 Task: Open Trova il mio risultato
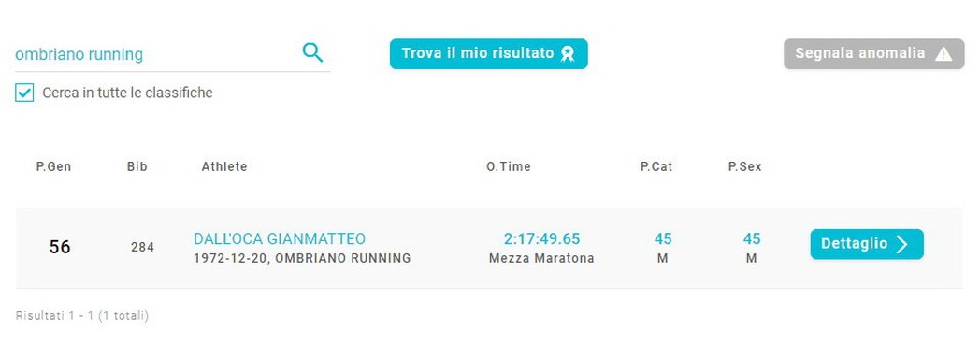point(489,53)
